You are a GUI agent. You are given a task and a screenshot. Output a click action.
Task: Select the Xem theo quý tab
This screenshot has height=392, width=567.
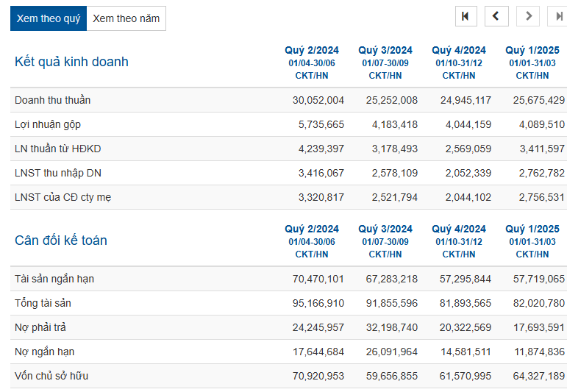(49, 18)
